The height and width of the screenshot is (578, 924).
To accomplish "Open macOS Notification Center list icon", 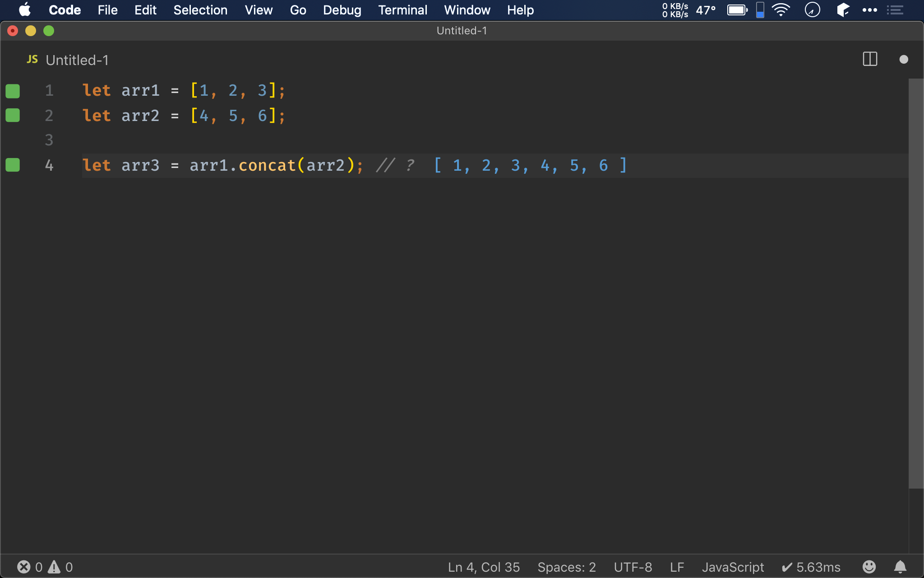I will [895, 10].
